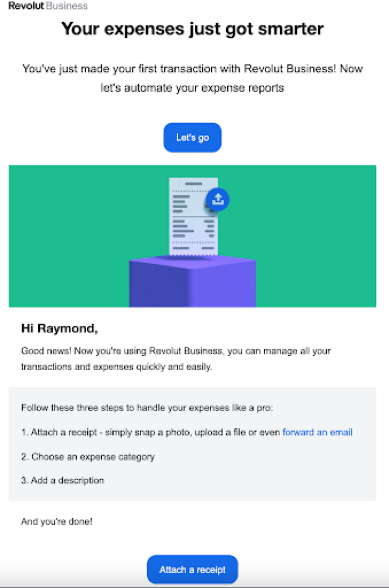Click the Revolut Business logo
The image size is (389, 588).
(48, 6)
